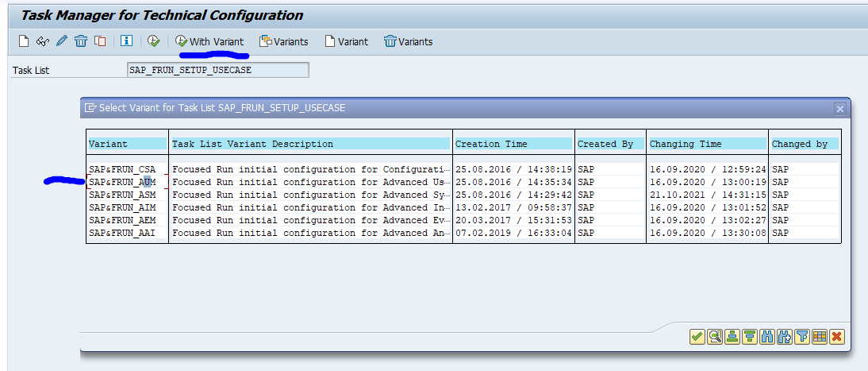Click creation time 25.08.2016 / 14:38:19
Image resolution: width=868 pixels, height=371 pixels.
[x=513, y=169]
